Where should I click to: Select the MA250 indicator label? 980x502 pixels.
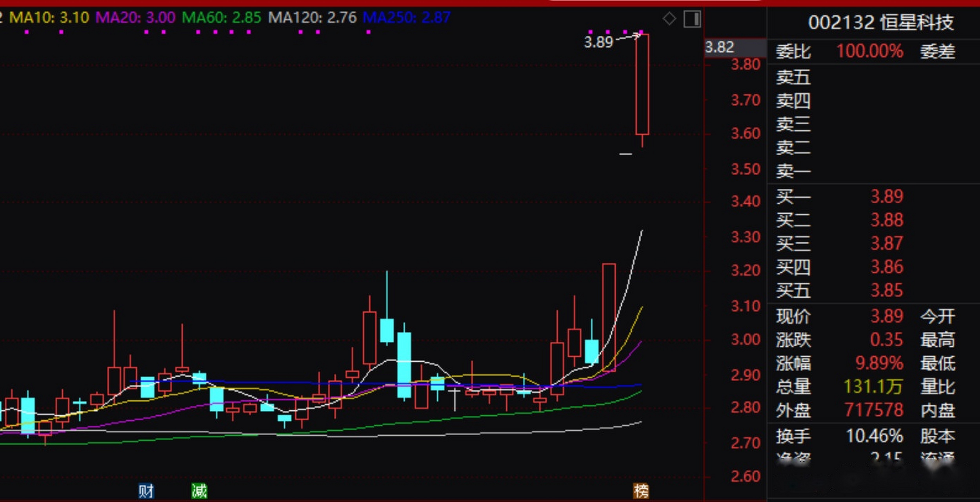click(x=406, y=18)
